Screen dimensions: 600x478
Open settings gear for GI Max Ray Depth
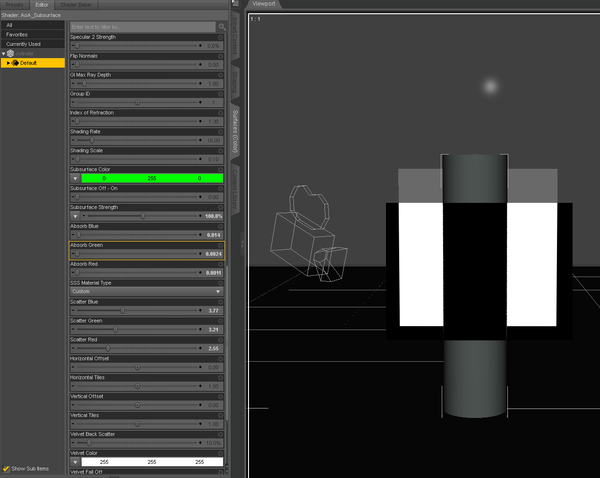tap(220, 75)
